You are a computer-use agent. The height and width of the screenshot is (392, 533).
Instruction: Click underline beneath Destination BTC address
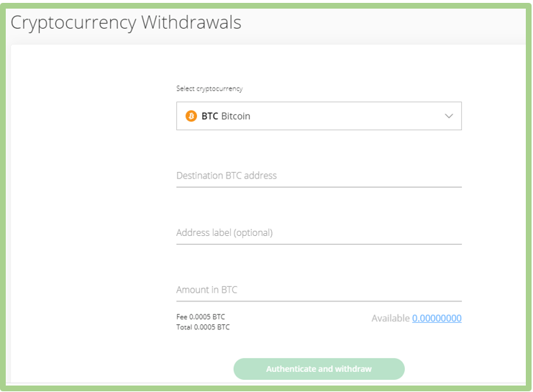click(x=319, y=187)
